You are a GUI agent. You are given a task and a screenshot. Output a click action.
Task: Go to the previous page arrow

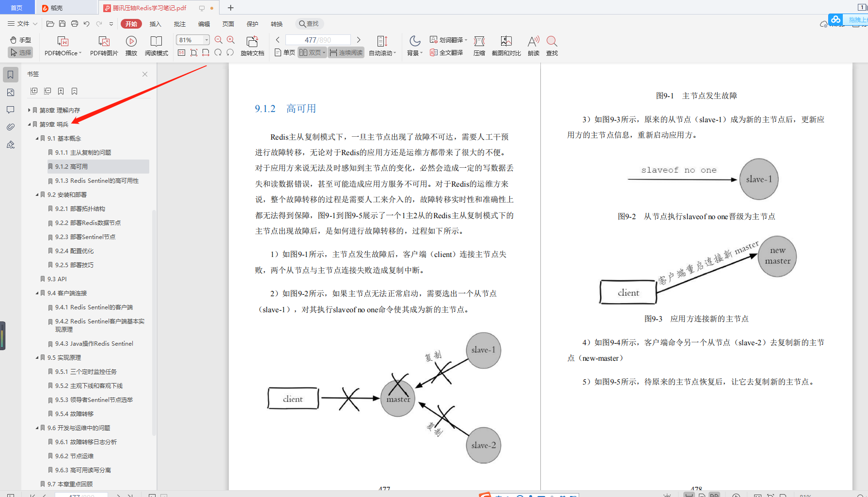click(278, 40)
